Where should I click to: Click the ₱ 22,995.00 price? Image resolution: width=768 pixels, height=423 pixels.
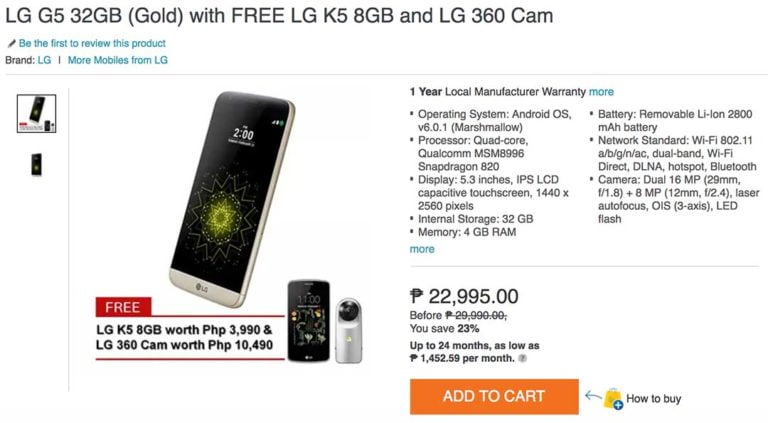click(464, 297)
